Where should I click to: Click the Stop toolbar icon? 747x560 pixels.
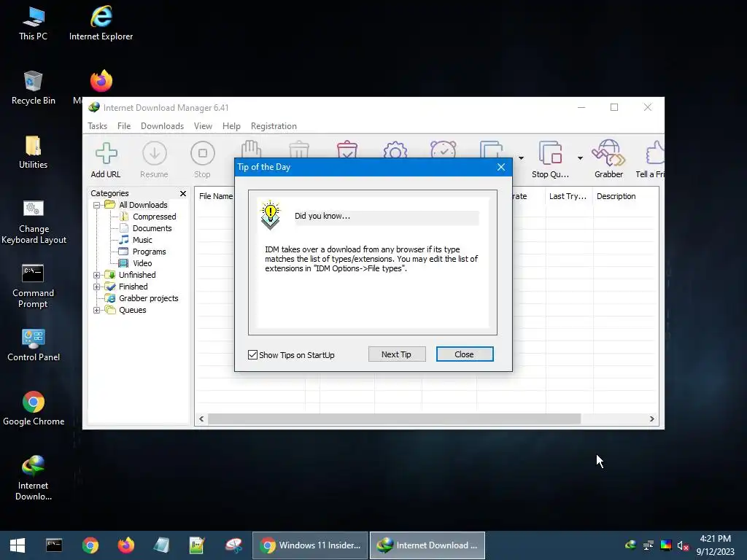point(203,160)
